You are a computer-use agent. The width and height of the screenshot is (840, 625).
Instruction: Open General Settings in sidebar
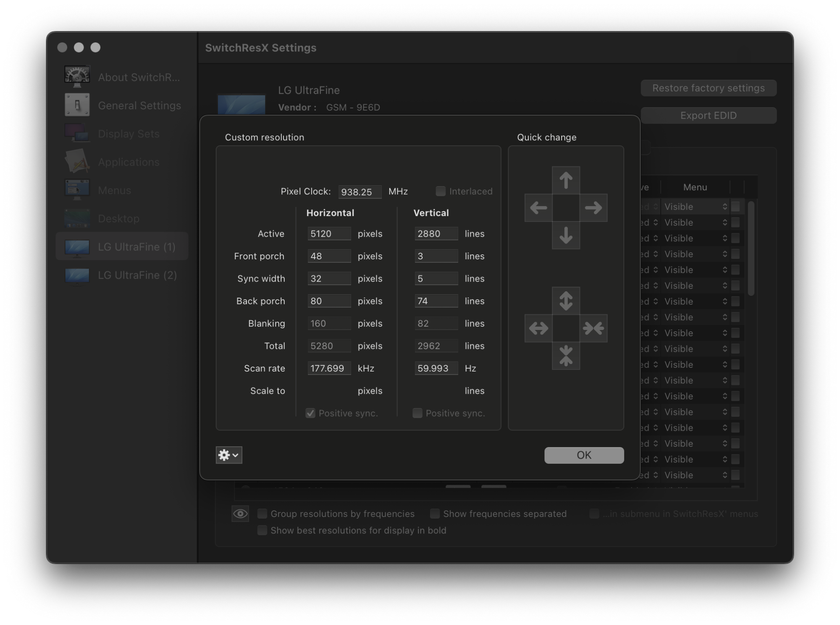coord(122,105)
